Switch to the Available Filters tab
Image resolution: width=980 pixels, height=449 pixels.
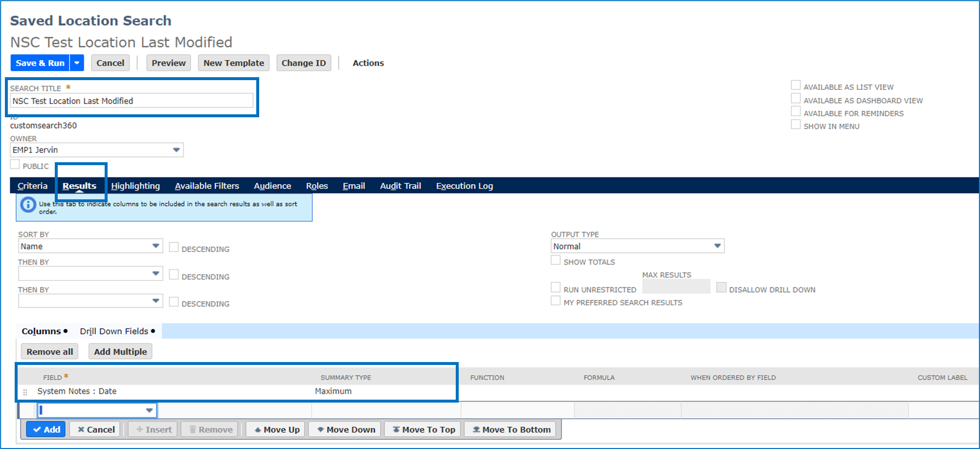pos(207,186)
